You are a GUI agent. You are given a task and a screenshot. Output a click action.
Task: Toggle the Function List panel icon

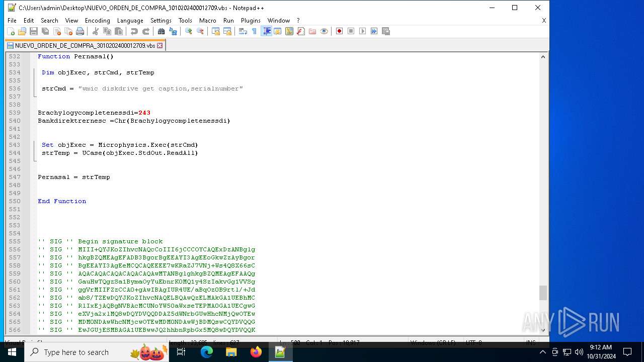(x=301, y=31)
